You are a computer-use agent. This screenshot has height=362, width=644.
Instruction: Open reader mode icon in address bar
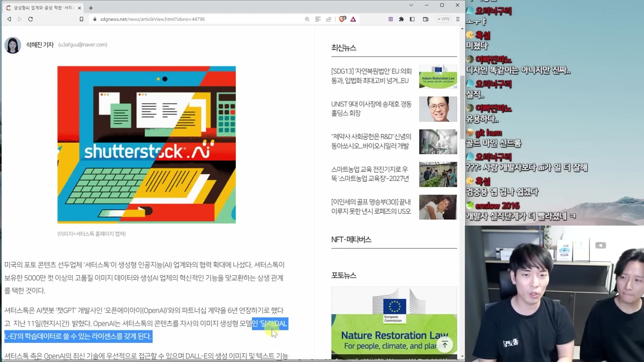click(x=318, y=19)
